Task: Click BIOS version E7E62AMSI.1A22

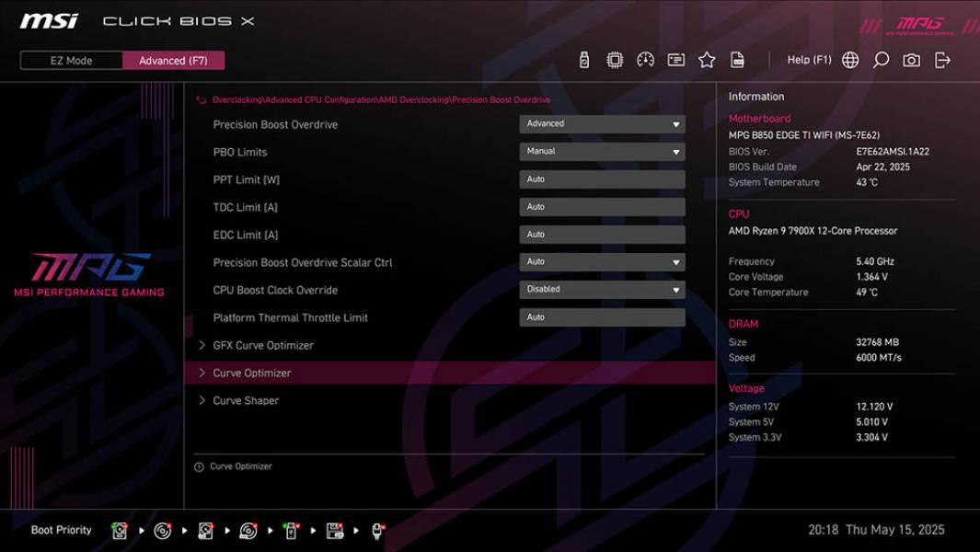Action: [x=893, y=151]
